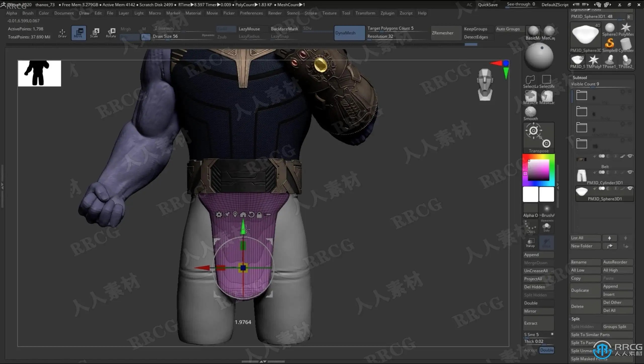Screen dimensions: 644x364
Task: Select the Move transform tool
Action: point(78,33)
